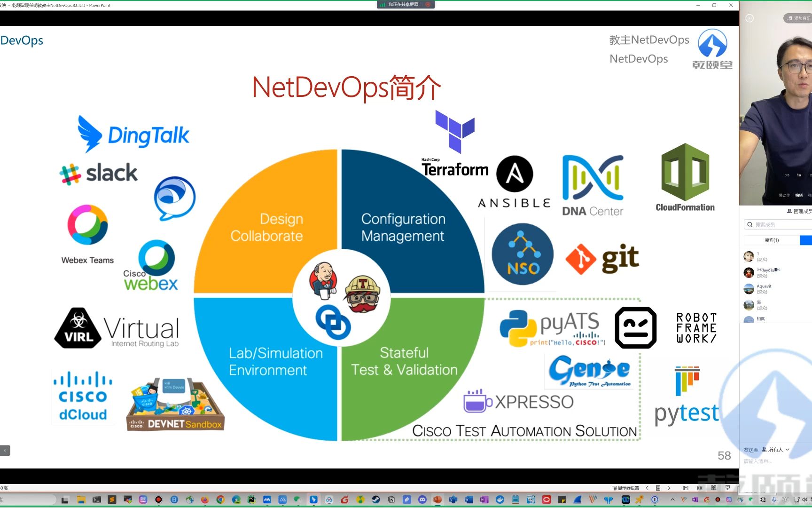Go to the previous slide arrow in status bar

pos(647,488)
